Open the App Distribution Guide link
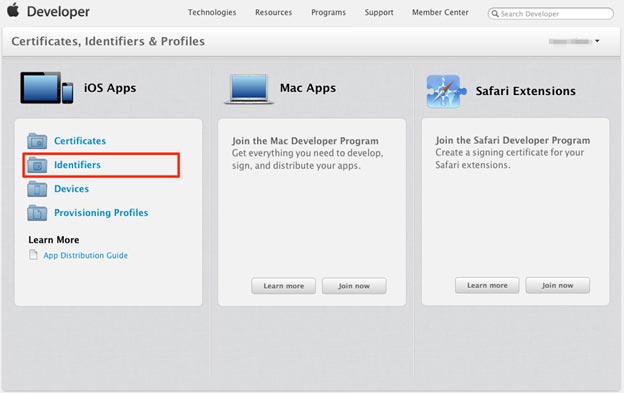The height and width of the screenshot is (393, 624). point(86,255)
